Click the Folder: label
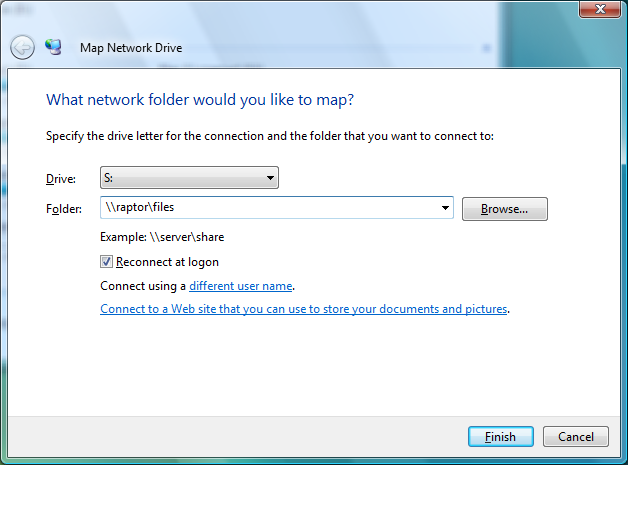 (x=64, y=209)
